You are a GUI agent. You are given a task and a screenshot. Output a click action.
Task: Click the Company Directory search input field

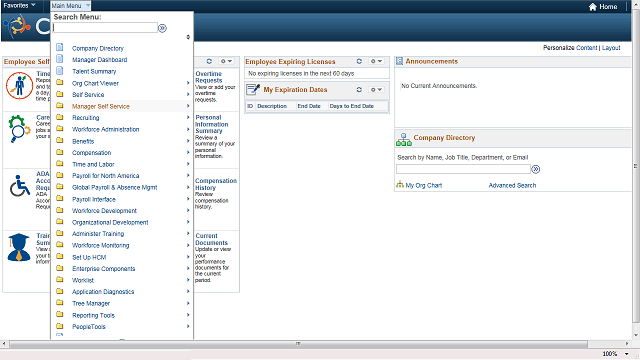[x=463, y=169]
